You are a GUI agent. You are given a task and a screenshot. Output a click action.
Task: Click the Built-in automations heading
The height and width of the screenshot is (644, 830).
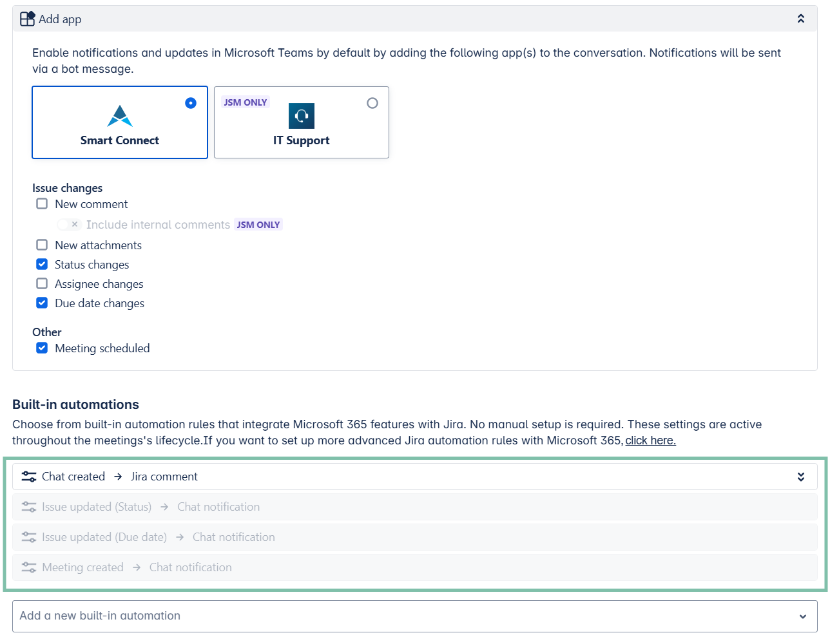(x=76, y=404)
